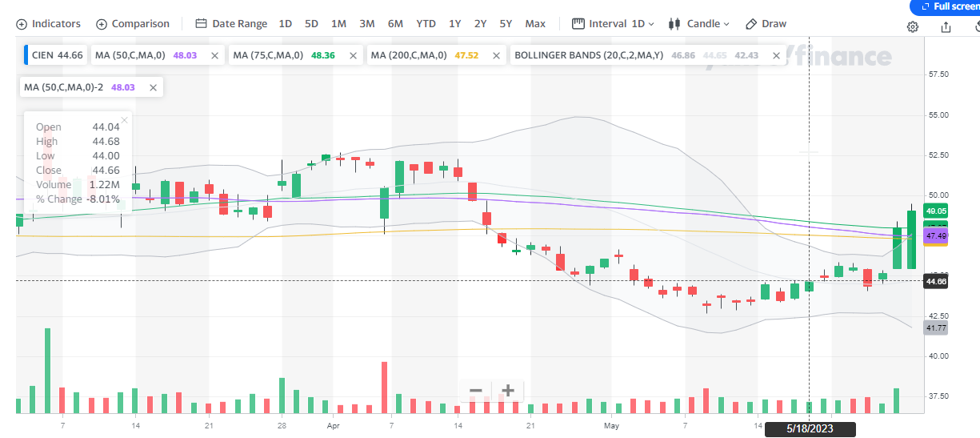Open the Indicators menu
The image size is (980, 438).
point(49,24)
